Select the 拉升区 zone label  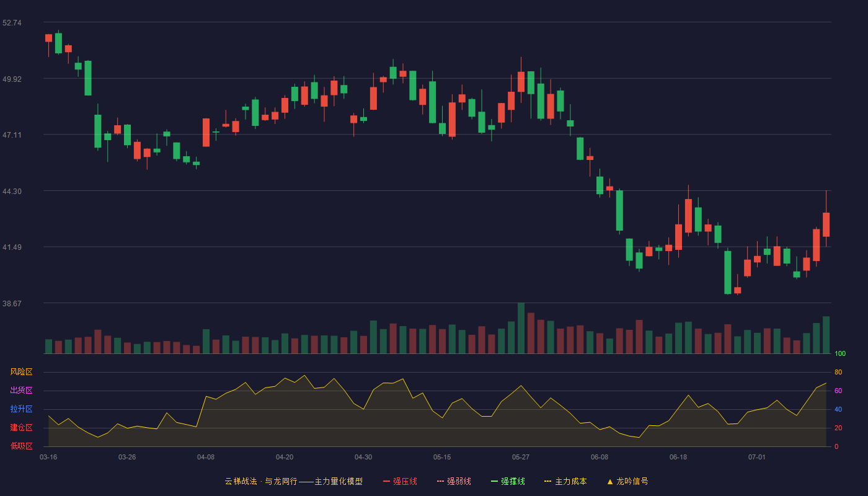click(x=21, y=409)
